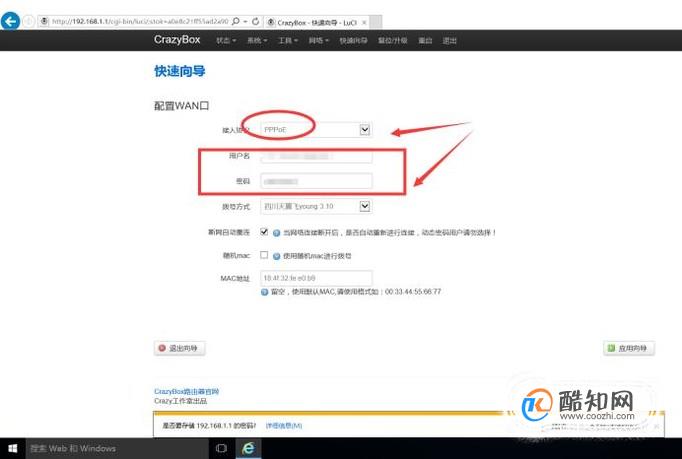The image size is (682, 459).
Task: Click the MAC地址 input field
Action: click(x=316, y=278)
